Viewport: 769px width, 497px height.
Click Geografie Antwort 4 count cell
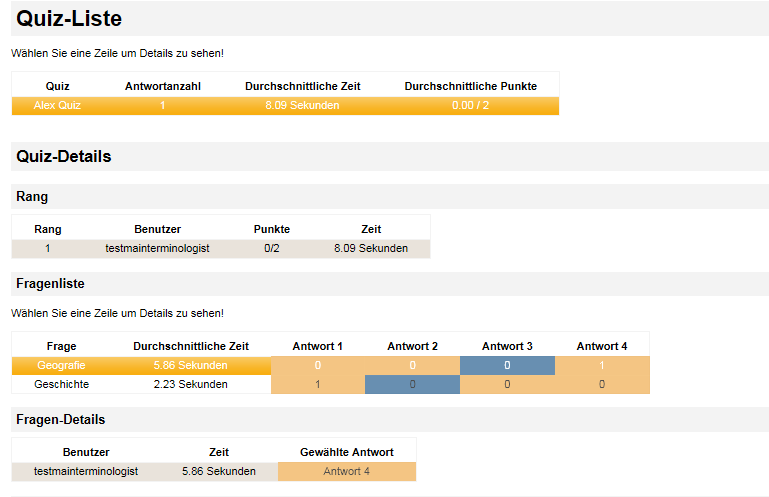pos(602,366)
